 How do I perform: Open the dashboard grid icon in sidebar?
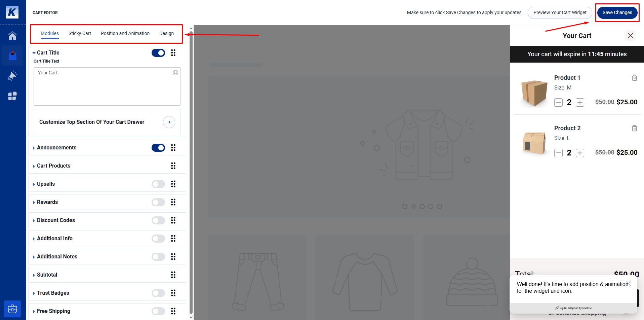coord(12,96)
